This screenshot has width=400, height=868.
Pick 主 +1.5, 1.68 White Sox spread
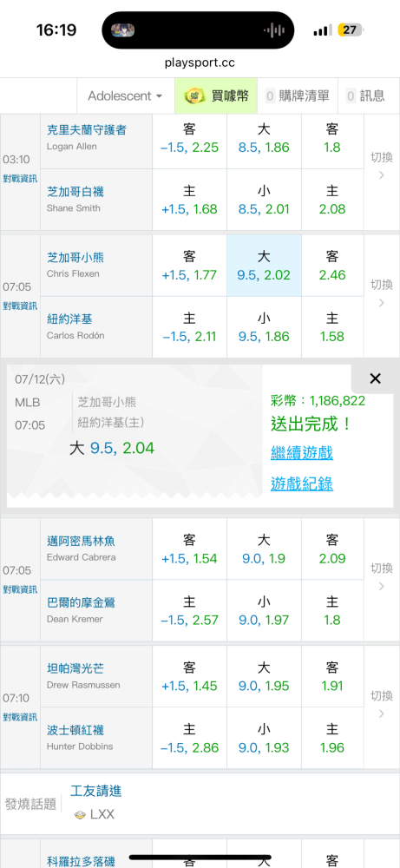point(189,200)
